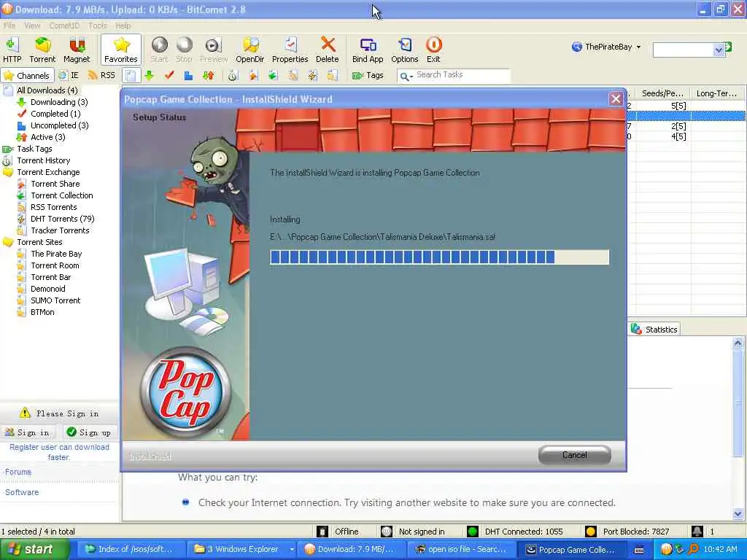Open the CometID menu
The image size is (747, 560).
pyautogui.click(x=64, y=26)
